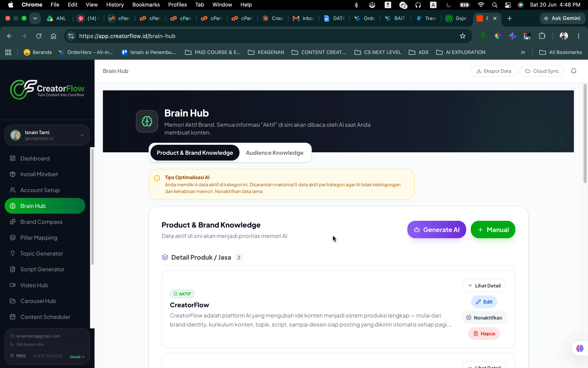Open Script Generator page

click(x=45, y=269)
